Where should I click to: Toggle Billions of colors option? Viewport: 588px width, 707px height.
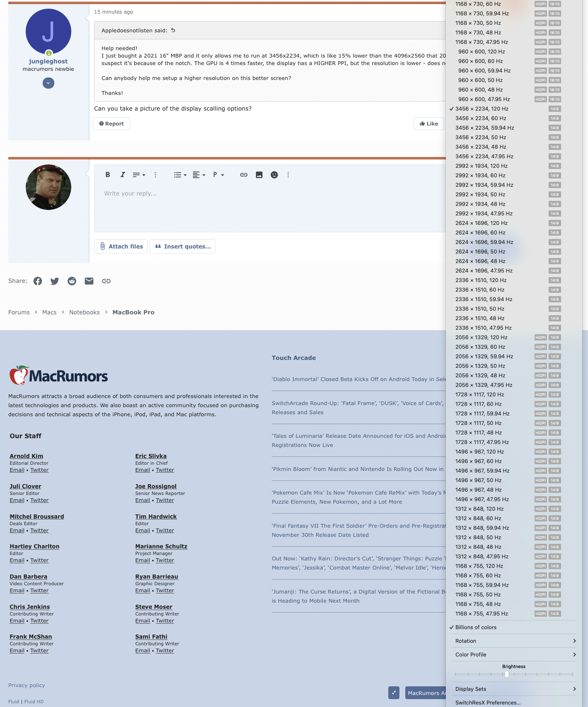tap(514, 627)
